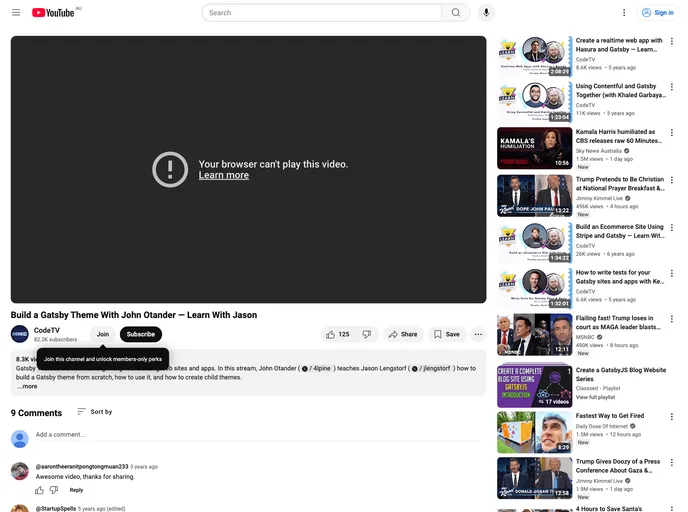
Task: Open CodeTV channel name link
Action: (x=47, y=330)
